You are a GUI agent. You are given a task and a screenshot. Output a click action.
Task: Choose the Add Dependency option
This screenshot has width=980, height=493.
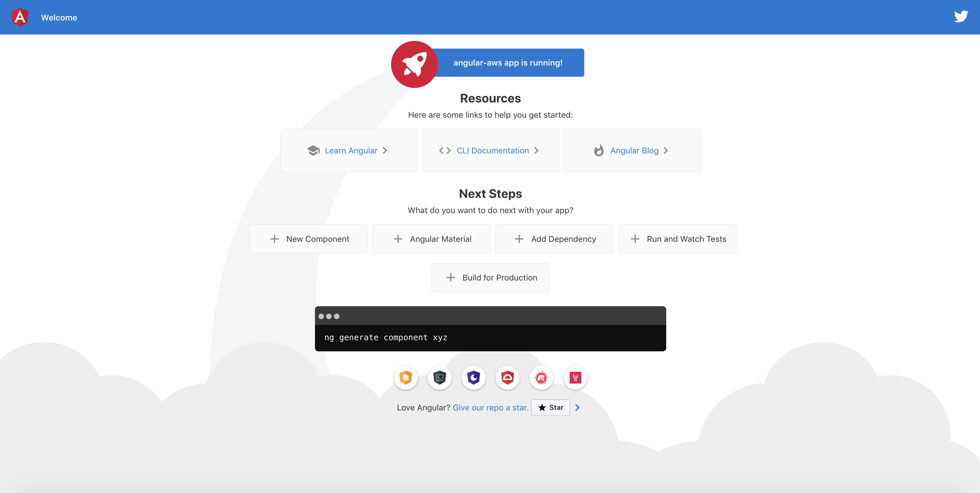[x=554, y=239]
